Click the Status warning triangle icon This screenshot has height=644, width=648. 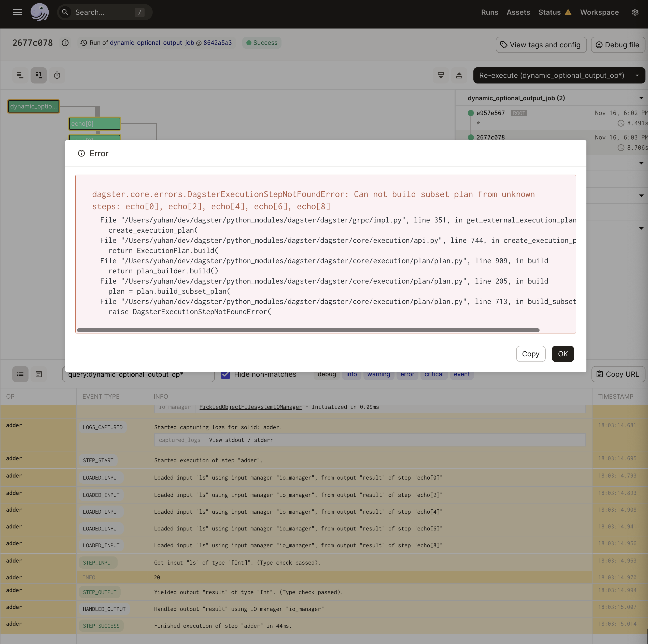click(568, 12)
